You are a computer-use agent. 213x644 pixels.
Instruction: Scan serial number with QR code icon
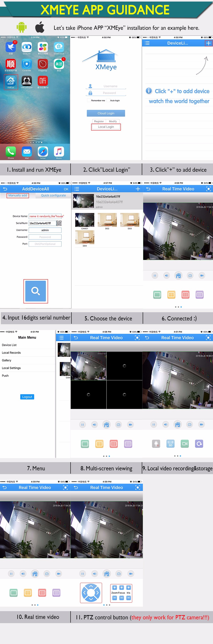59,223
